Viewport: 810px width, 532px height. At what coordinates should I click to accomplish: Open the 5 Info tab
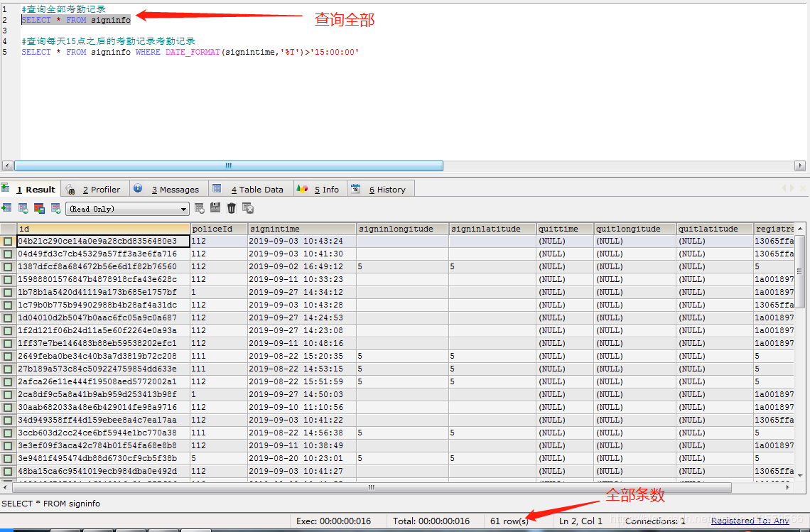[320, 190]
